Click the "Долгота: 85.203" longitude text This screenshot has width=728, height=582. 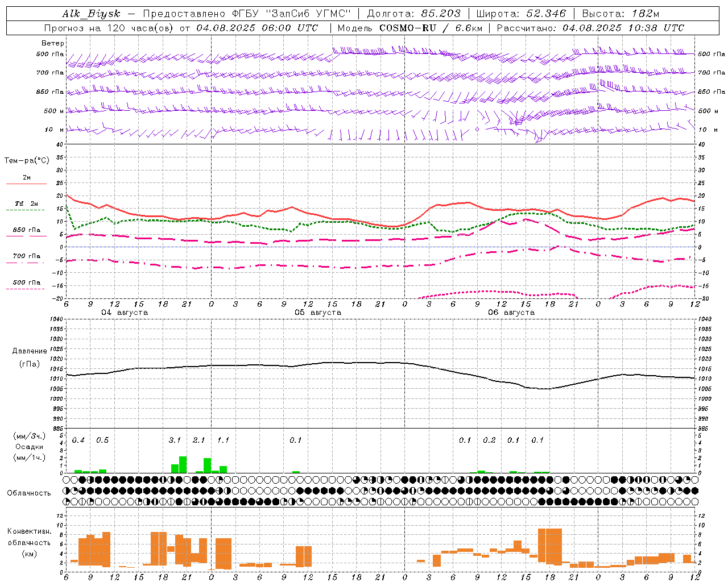(414, 14)
